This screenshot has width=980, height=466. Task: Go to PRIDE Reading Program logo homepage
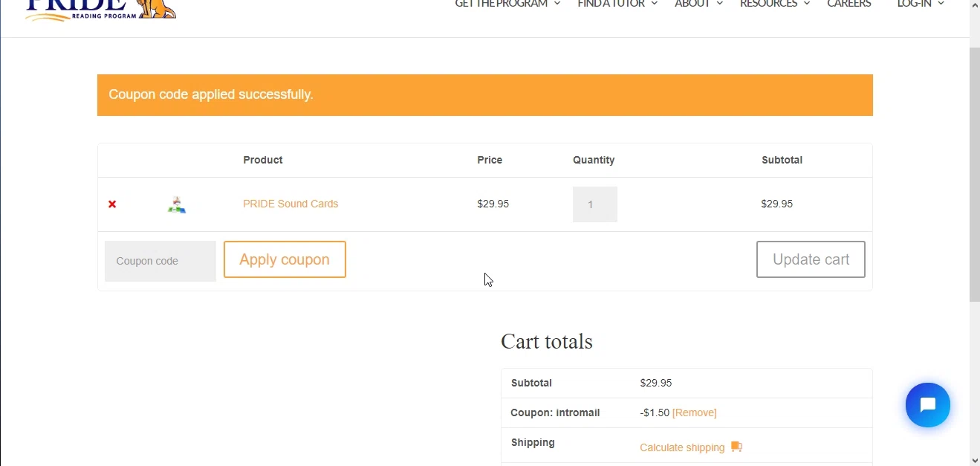(x=100, y=9)
